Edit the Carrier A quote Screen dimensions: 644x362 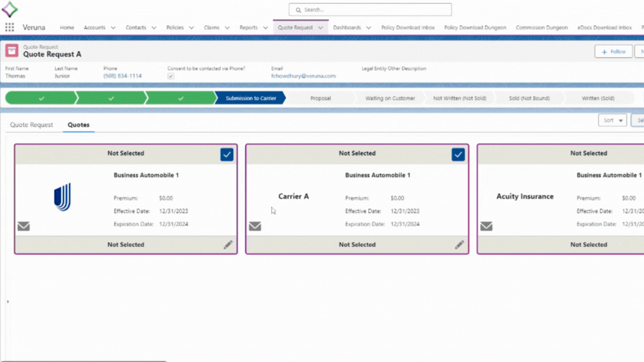pyautogui.click(x=459, y=245)
